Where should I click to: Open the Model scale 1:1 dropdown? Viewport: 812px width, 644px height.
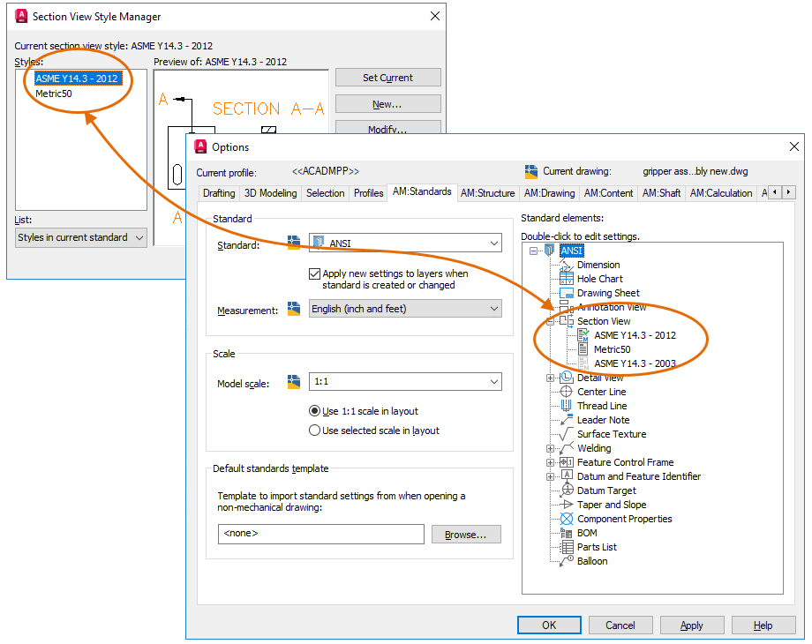(405, 381)
